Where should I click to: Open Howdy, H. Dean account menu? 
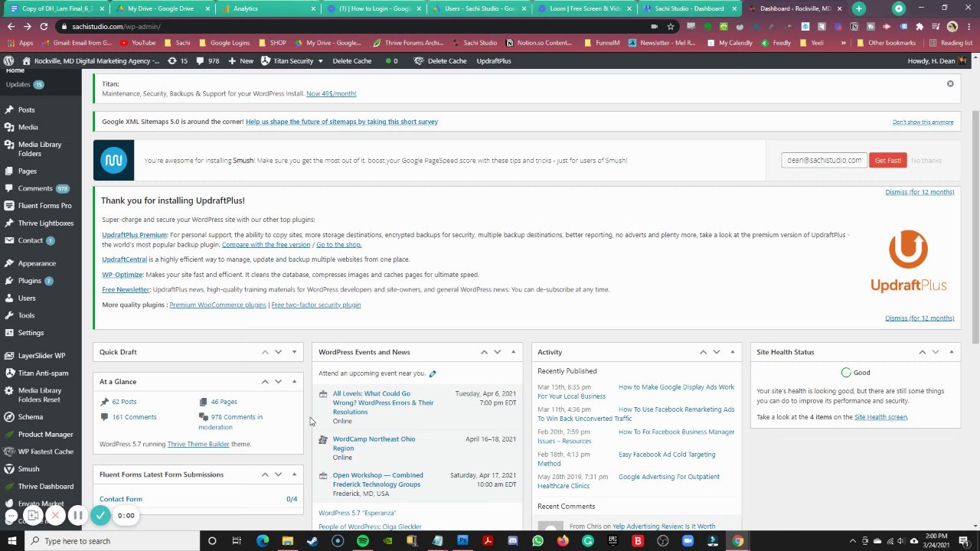point(937,60)
